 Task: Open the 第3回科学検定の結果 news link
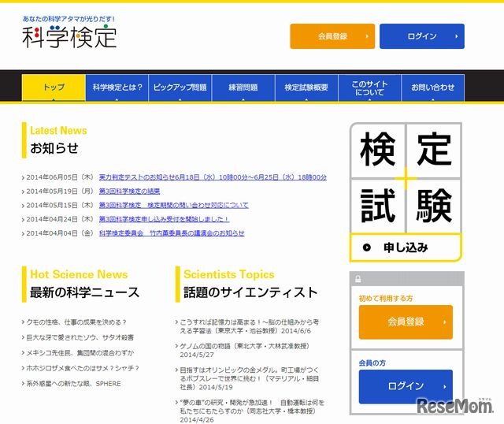[129, 191]
